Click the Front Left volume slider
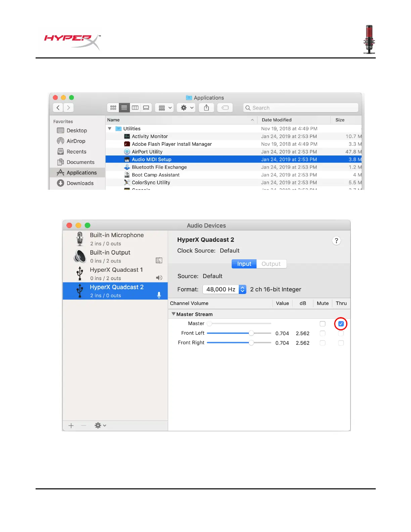Screen dimensions: 411x532 point(239,333)
